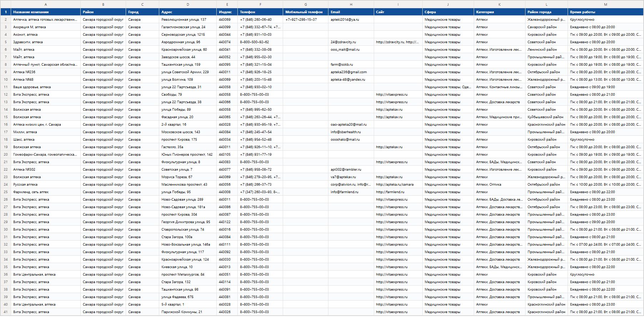Select column G by its letter header
Screen dimensions: 644x322
tap(306, 4)
